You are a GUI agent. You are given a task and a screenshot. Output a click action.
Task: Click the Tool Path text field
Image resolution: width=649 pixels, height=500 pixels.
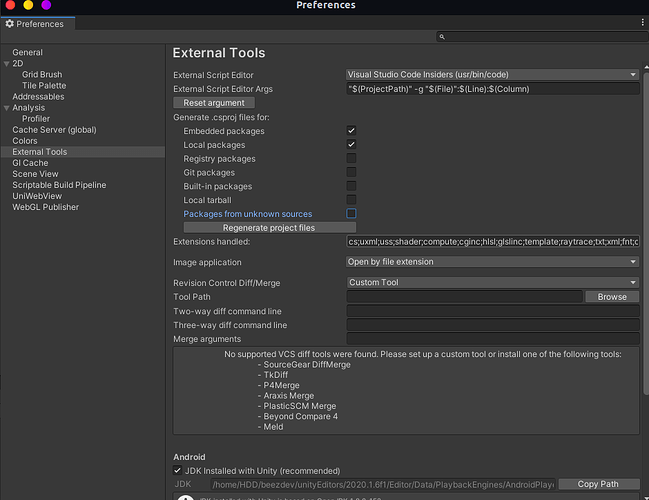coord(464,297)
